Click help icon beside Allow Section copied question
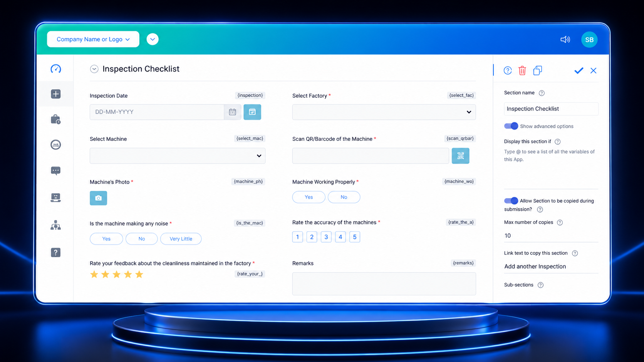This screenshot has height=362, width=644. [540, 210]
